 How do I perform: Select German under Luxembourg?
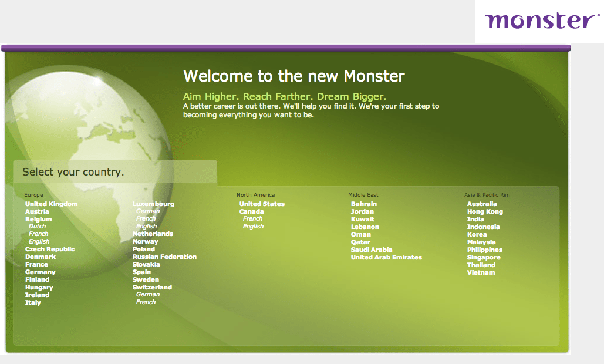147,211
